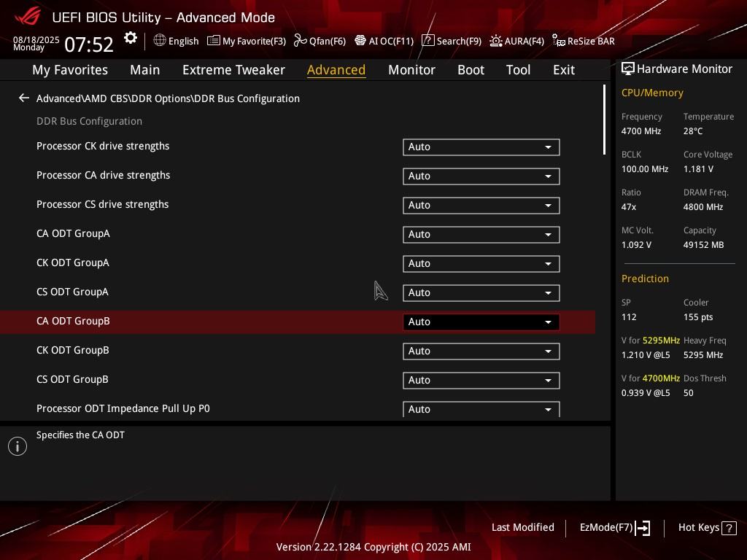The image size is (747, 560).
Task: Open Search(F9) tool
Action: [x=452, y=41]
